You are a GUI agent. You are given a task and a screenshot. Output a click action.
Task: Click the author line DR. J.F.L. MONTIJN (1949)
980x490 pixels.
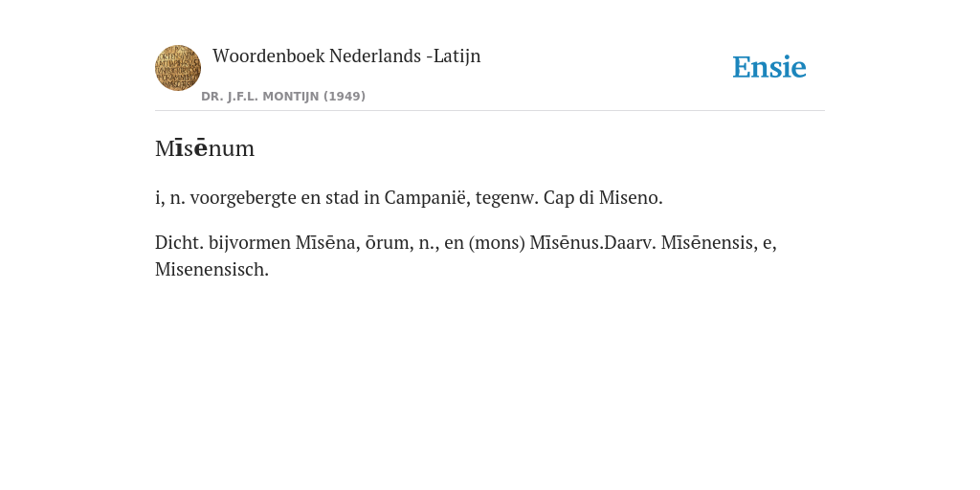click(283, 97)
